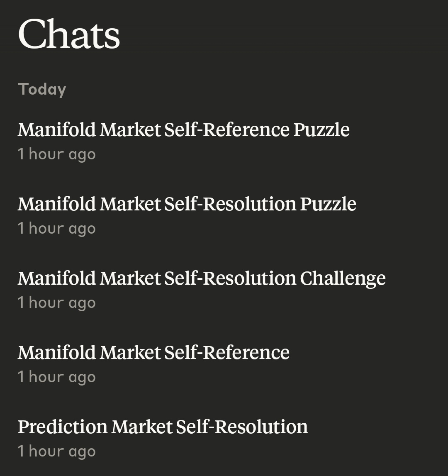The height and width of the screenshot is (476, 448).
Task: Click the Today section label
Action: tap(42, 89)
